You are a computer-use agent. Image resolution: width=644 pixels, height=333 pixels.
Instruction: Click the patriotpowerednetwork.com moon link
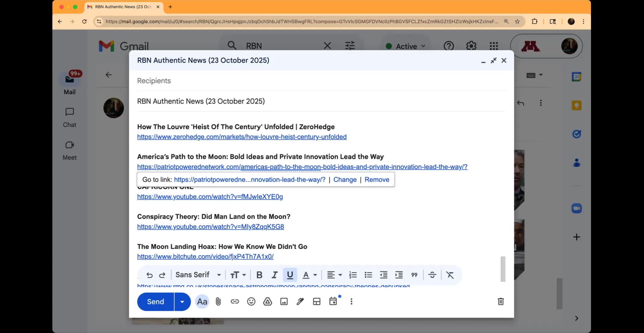[x=302, y=167]
